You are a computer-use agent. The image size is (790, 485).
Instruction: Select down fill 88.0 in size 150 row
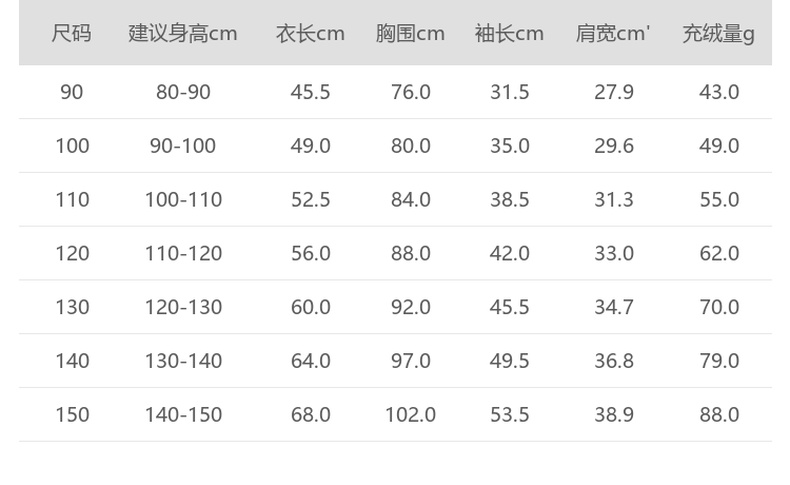pos(718,415)
